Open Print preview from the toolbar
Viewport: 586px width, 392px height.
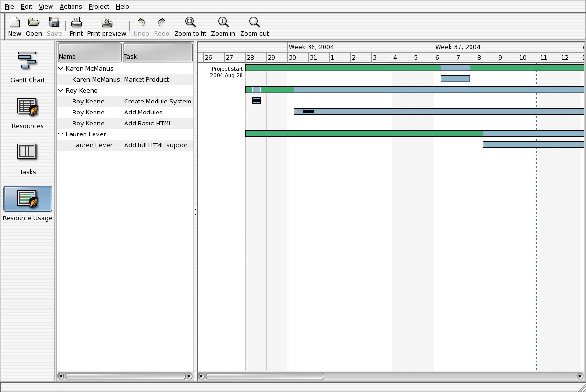click(x=106, y=22)
